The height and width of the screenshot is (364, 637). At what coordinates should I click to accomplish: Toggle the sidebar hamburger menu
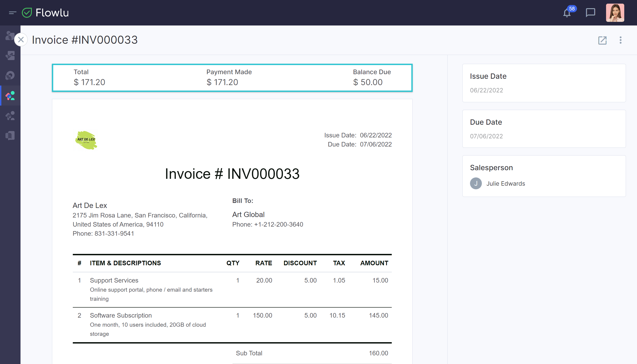click(x=13, y=13)
